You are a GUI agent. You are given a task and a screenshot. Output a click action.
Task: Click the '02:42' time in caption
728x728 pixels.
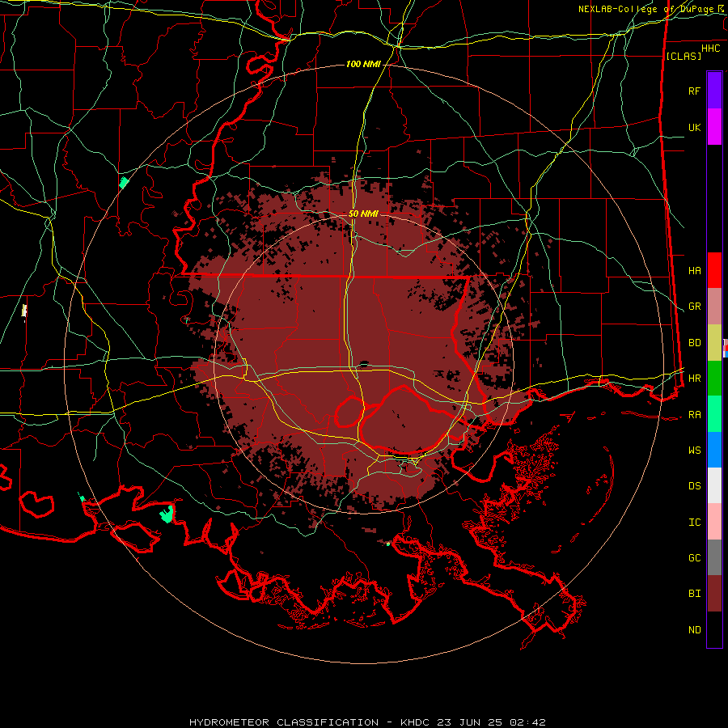[x=527, y=722]
